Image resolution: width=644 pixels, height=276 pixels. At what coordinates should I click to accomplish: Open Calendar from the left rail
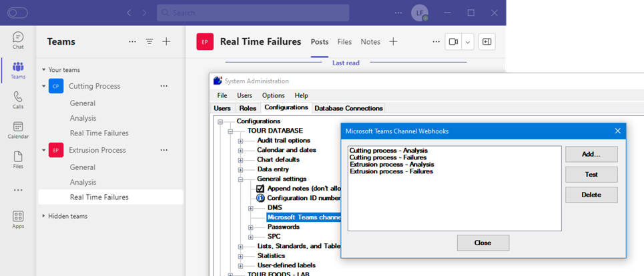pyautogui.click(x=18, y=129)
